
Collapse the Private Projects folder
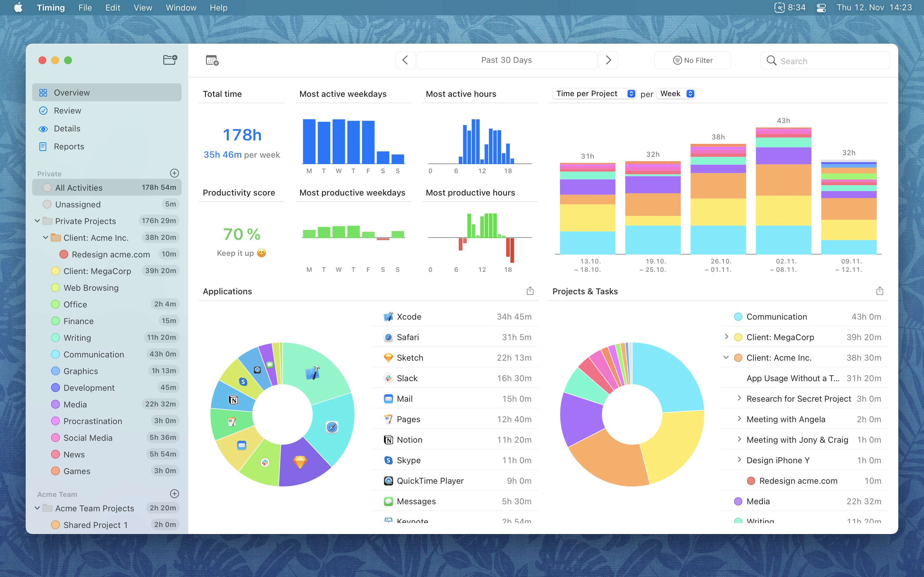tap(37, 221)
